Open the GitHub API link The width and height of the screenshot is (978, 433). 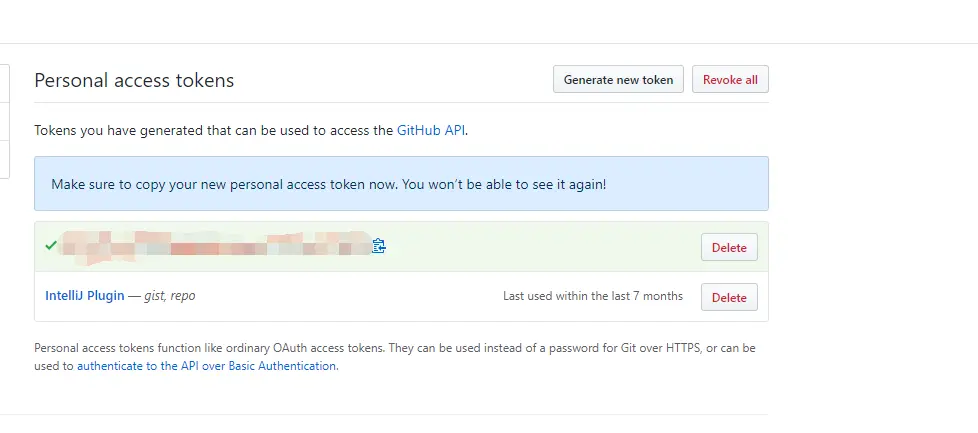point(431,130)
